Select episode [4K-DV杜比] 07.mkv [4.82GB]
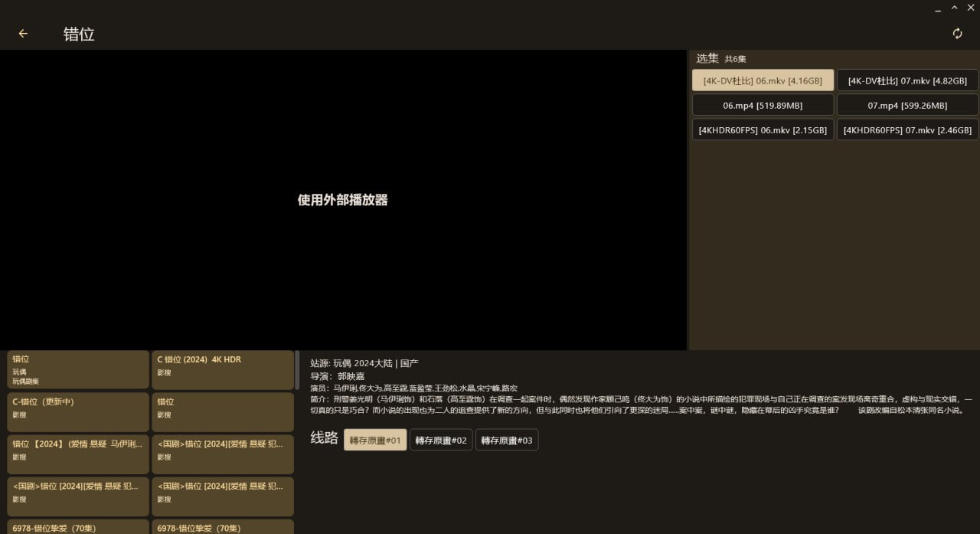 pyautogui.click(x=907, y=80)
